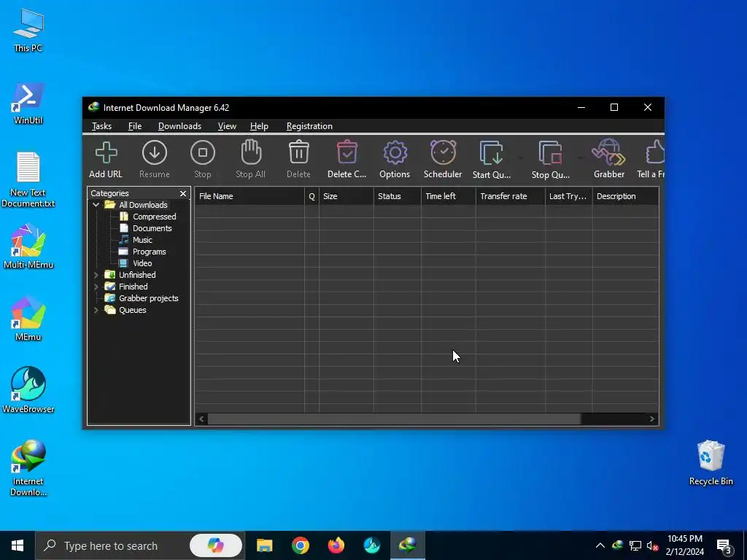The image size is (747, 560).
Task: Click the Delete trash icon
Action: click(298, 152)
